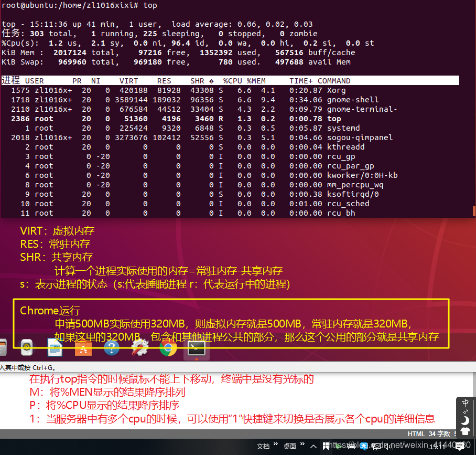Click the 'Chrome运行' heading text

pyautogui.click(x=50, y=311)
